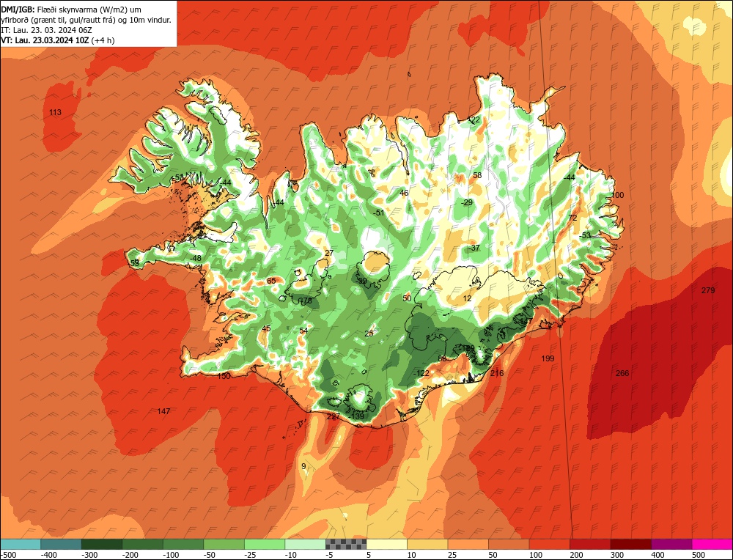Select the dark teal legend swatch above -400

click(x=61, y=544)
